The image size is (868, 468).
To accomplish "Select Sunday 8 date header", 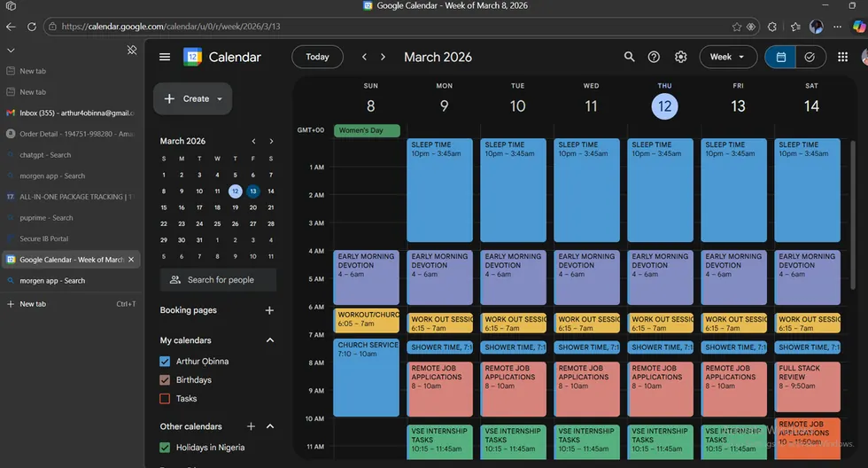I will click(x=371, y=105).
